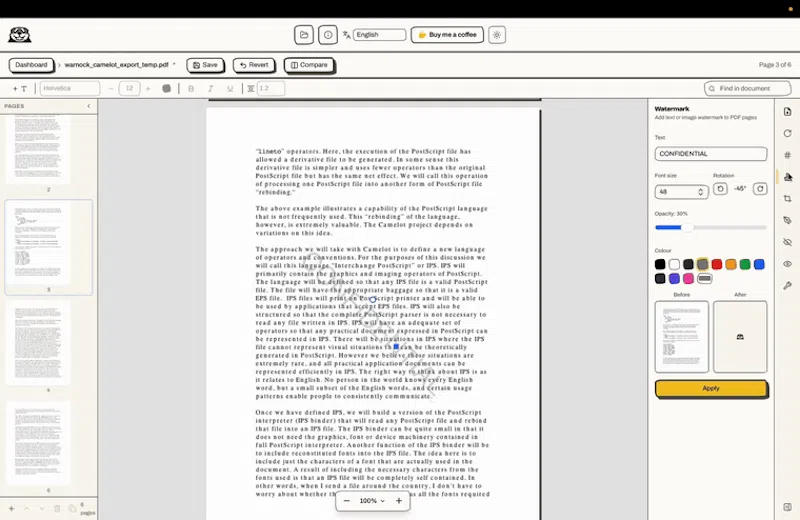Pick the red colour swatch
Image resolution: width=800 pixels, height=520 pixels.
pyautogui.click(x=717, y=264)
